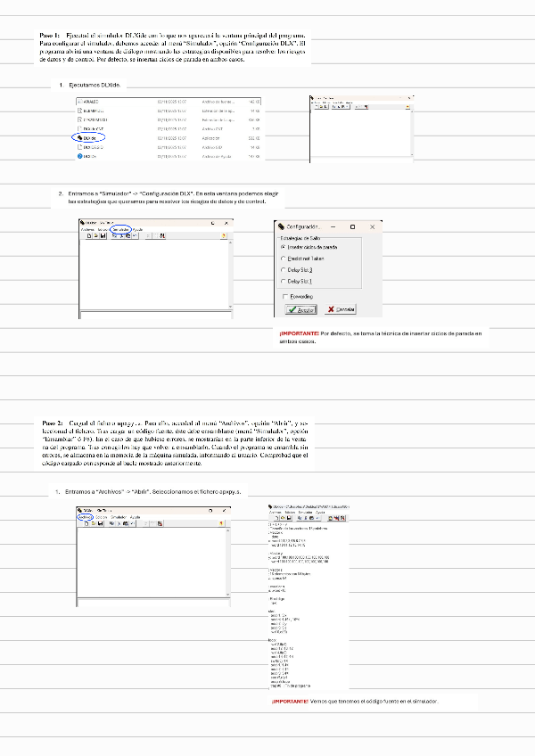Click the blue help file icon in file list
Viewport: 535px width, 756px height.
coord(79,157)
